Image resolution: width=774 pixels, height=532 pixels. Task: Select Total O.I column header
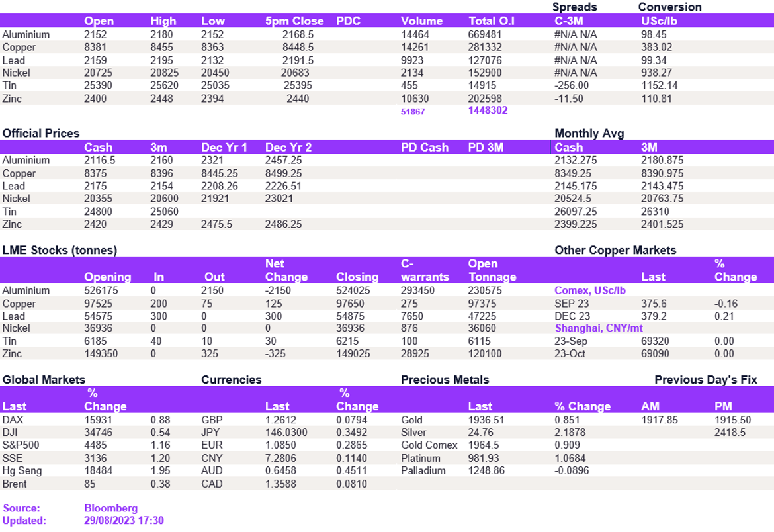(492, 21)
